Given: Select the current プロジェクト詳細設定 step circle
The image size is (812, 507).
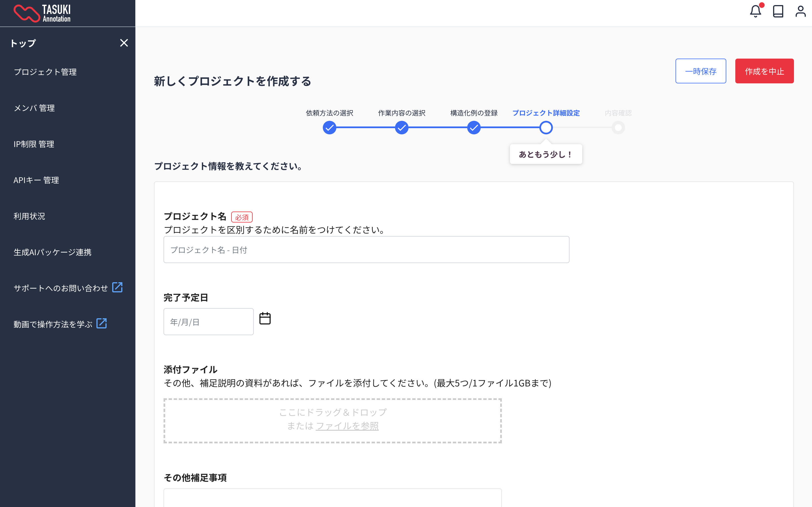Looking at the screenshot, I should (546, 128).
